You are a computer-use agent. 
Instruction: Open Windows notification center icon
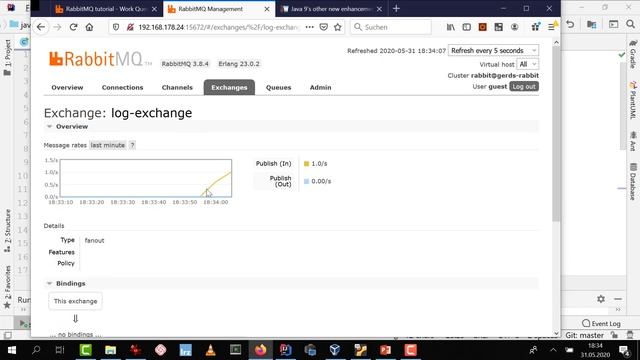coord(624,350)
